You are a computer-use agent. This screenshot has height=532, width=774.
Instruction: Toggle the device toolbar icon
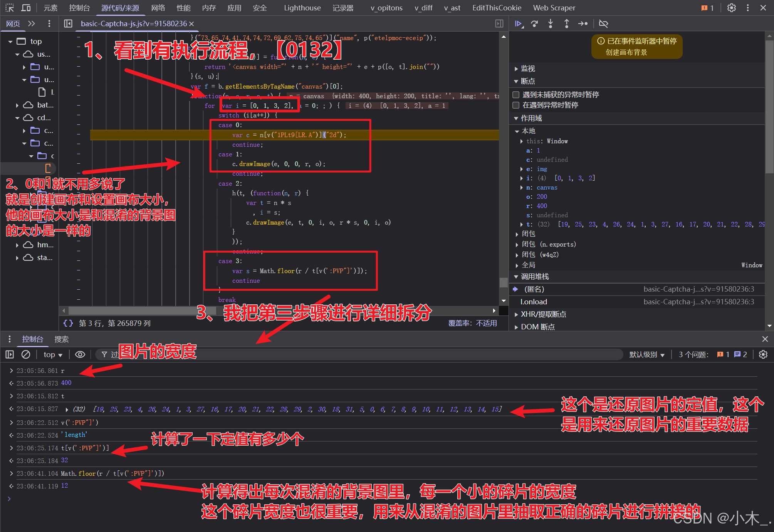pos(26,8)
